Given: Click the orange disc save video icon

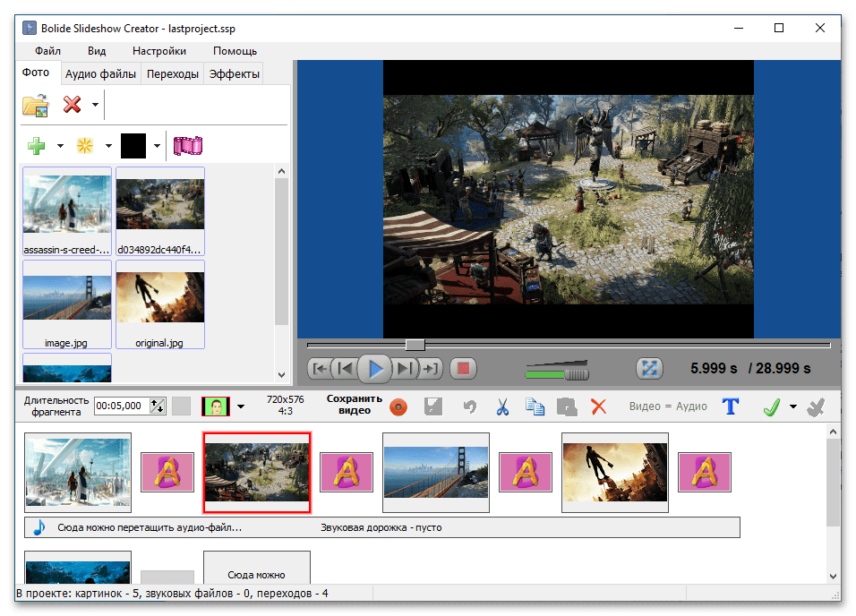Looking at the screenshot, I should (x=399, y=407).
